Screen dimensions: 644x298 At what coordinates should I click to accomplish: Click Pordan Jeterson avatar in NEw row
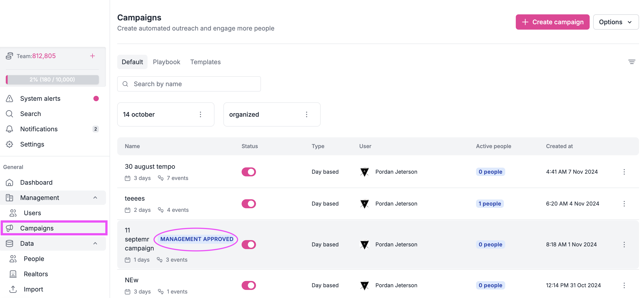(364, 285)
